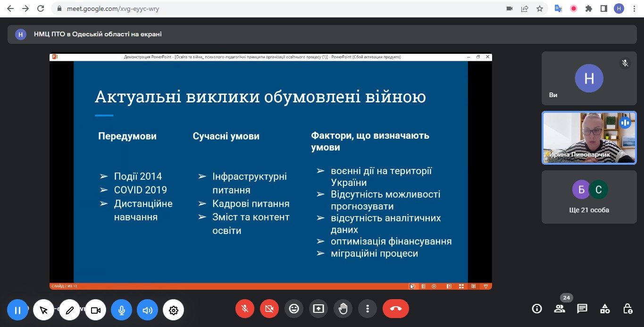Screen dimensions: 644x327
Task: Send a reaction with the emoji button
Action: pos(294,309)
